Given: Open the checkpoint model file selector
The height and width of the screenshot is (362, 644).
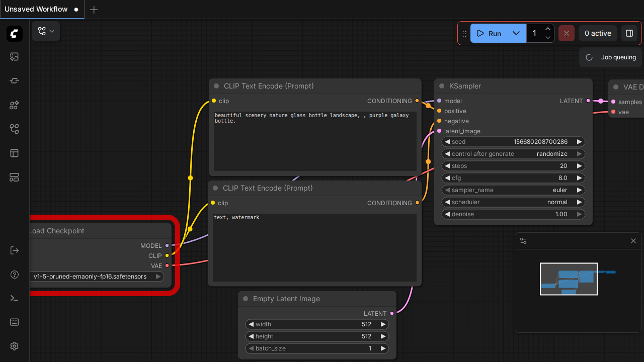Looking at the screenshot, I should point(96,277).
